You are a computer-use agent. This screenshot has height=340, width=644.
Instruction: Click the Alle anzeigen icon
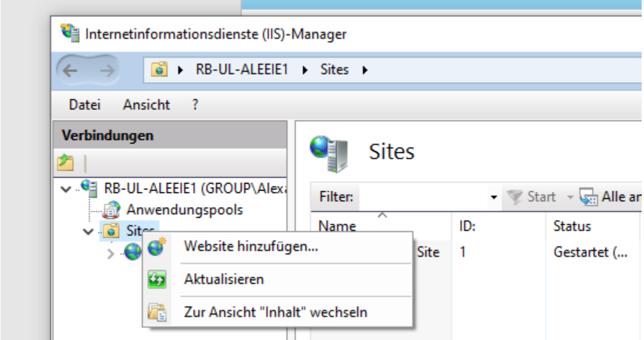click(588, 197)
